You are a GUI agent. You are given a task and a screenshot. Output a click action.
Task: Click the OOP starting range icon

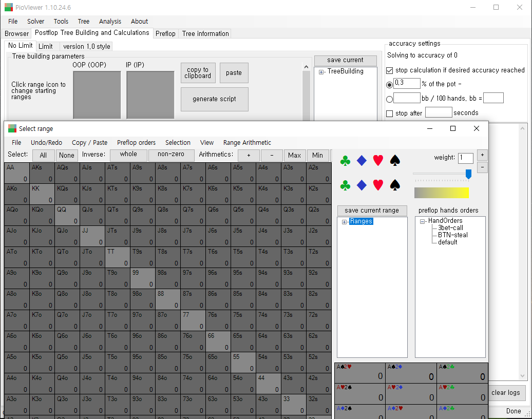tap(97, 94)
